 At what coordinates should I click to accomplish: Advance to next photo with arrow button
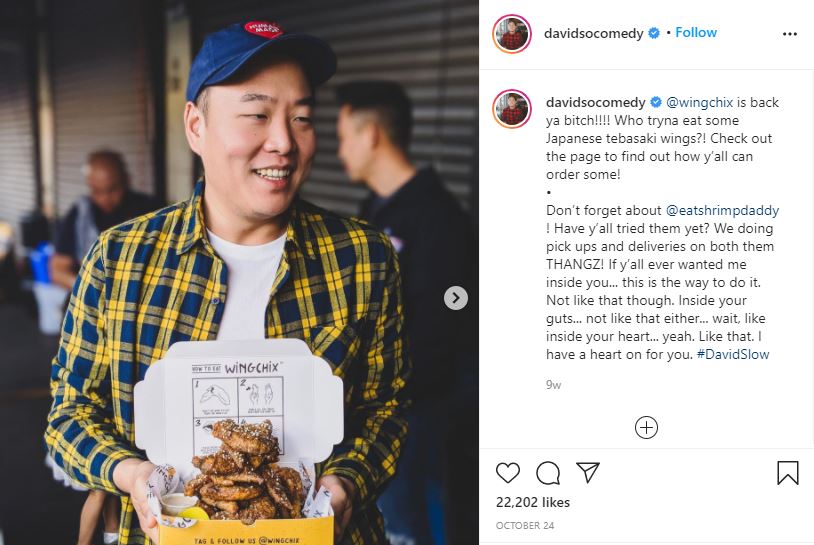point(456,298)
